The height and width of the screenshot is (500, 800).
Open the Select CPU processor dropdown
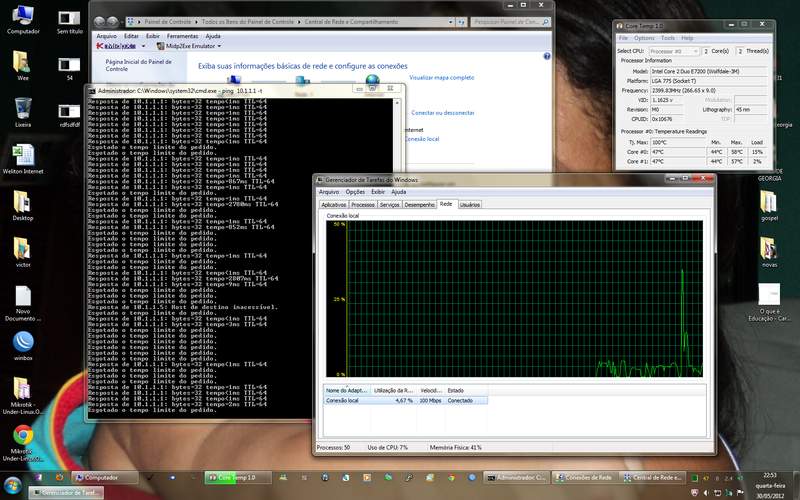pos(673,51)
